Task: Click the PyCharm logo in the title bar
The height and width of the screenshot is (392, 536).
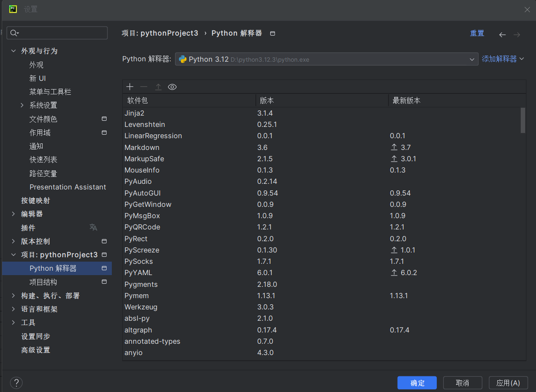Action: (13, 9)
